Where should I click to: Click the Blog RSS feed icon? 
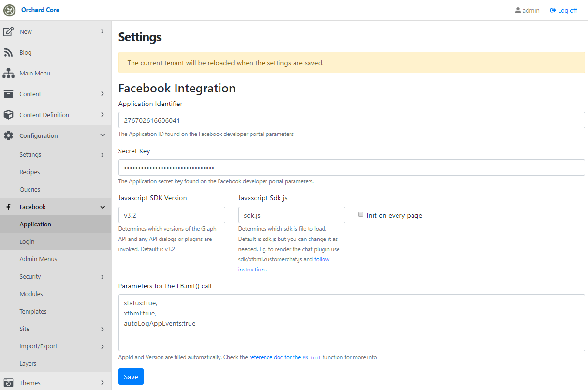tap(8, 53)
